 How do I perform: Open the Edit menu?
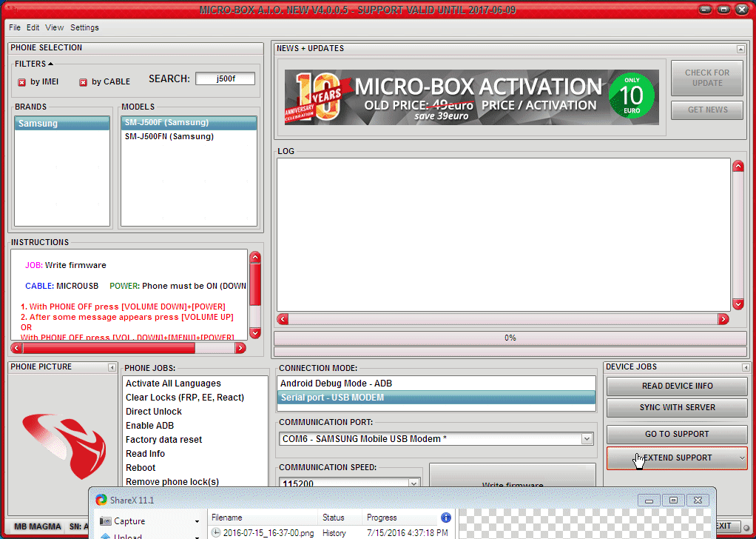(x=33, y=27)
